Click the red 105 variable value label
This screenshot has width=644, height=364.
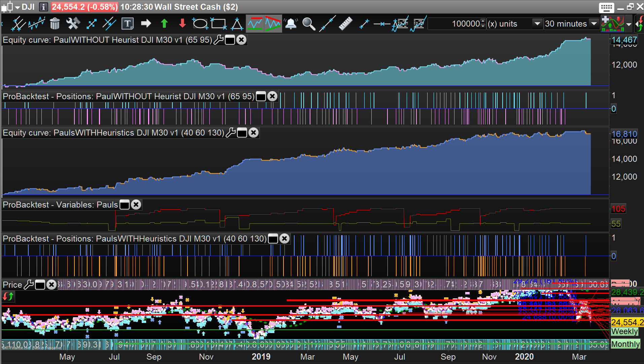618,209
